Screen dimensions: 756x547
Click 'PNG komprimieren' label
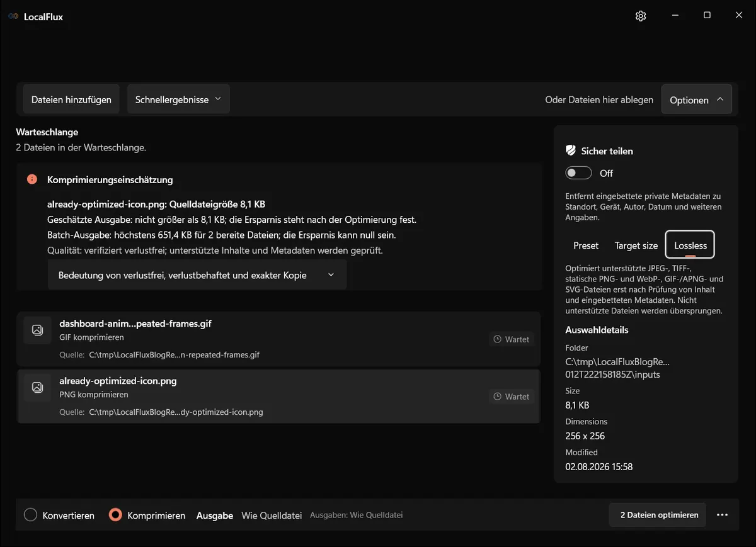(x=94, y=395)
